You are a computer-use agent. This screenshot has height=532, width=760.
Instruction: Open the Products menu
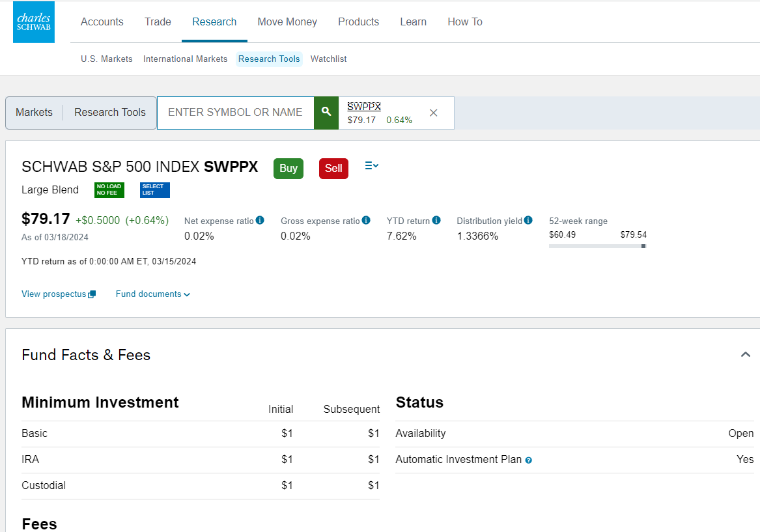tap(358, 21)
